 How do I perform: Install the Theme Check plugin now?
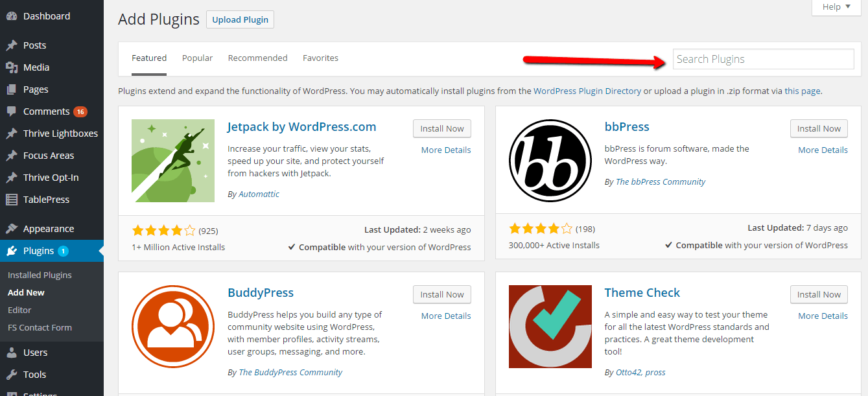point(819,294)
